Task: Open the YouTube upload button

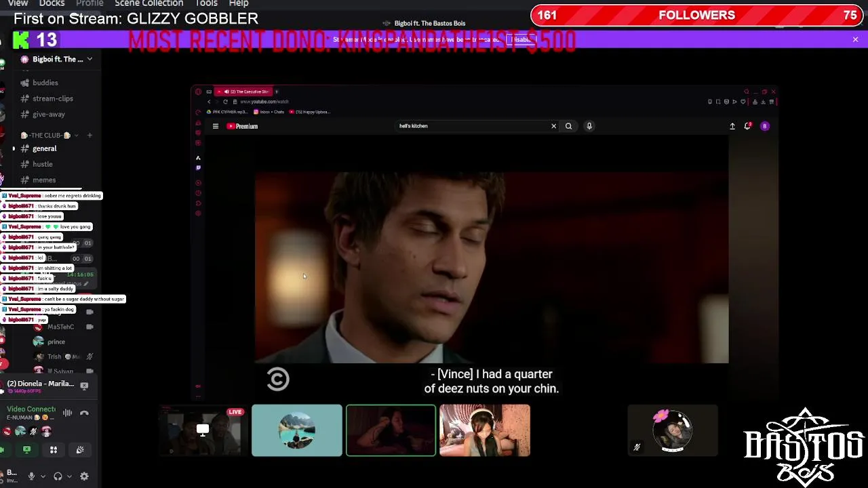Action: (732, 126)
